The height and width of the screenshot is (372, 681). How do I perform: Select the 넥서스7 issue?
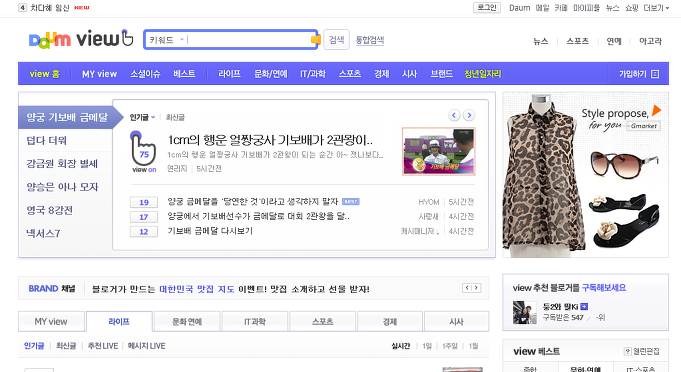tap(43, 234)
